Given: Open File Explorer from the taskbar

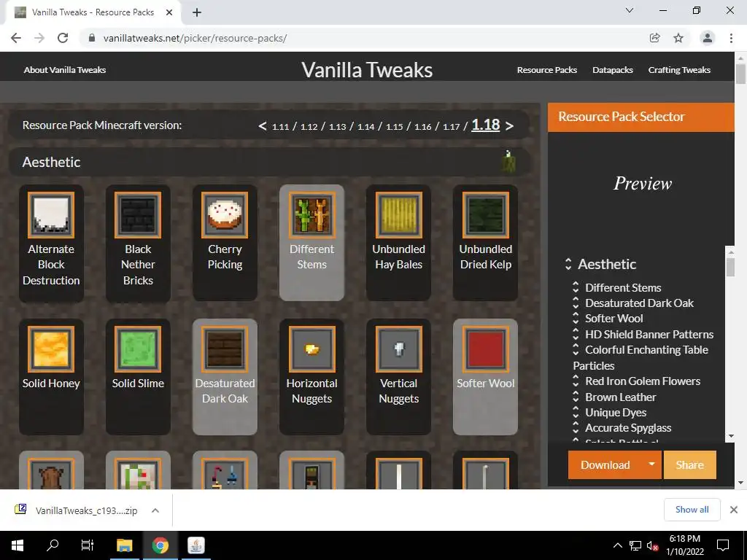Looking at the screenshot, I should 124,545.
